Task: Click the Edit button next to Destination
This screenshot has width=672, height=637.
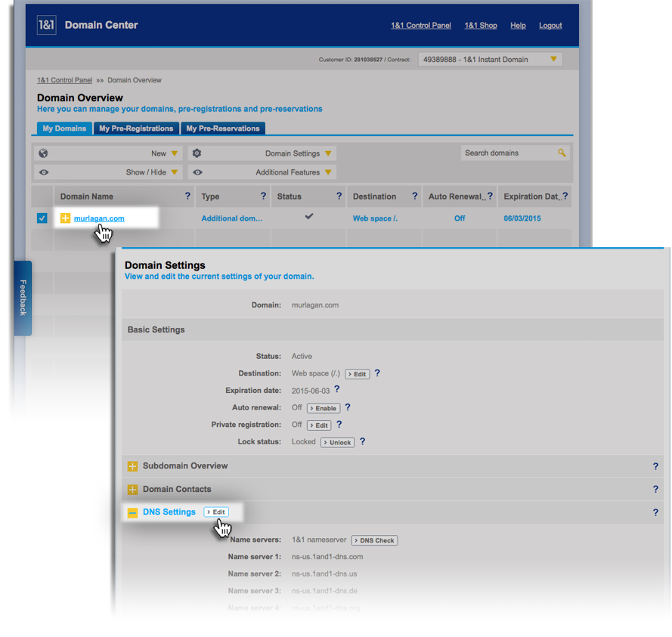Action: click(x=358, y=374)
